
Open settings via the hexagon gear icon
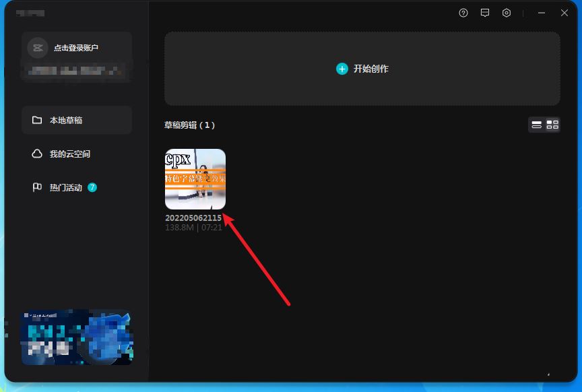click(507, 13)
